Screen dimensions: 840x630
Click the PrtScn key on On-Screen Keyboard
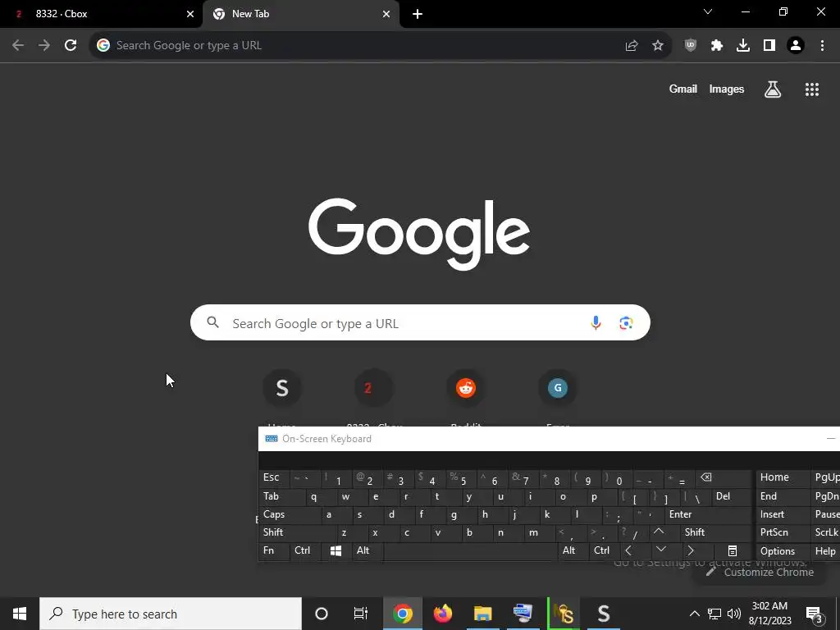(783, 532)
